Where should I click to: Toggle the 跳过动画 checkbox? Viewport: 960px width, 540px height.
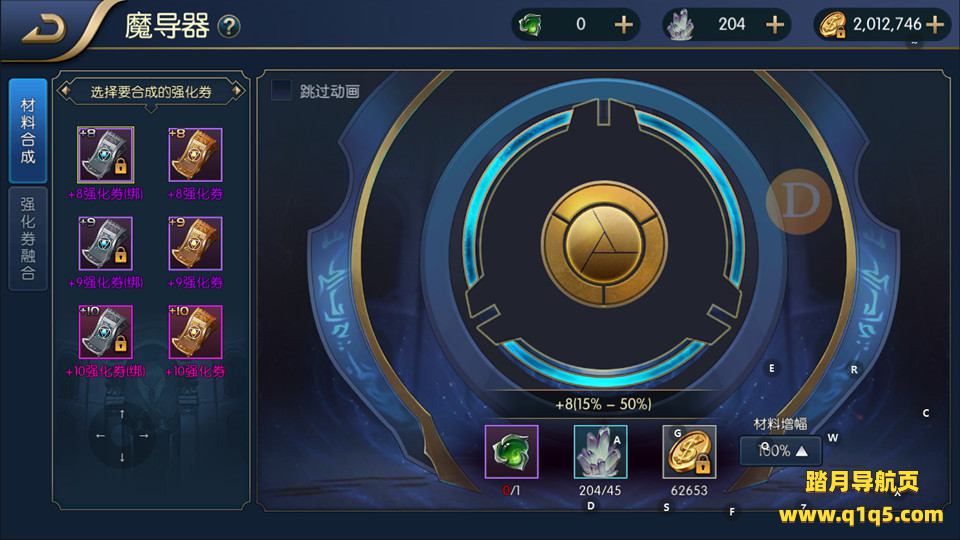pyautogui.click(x=281, y=91)
